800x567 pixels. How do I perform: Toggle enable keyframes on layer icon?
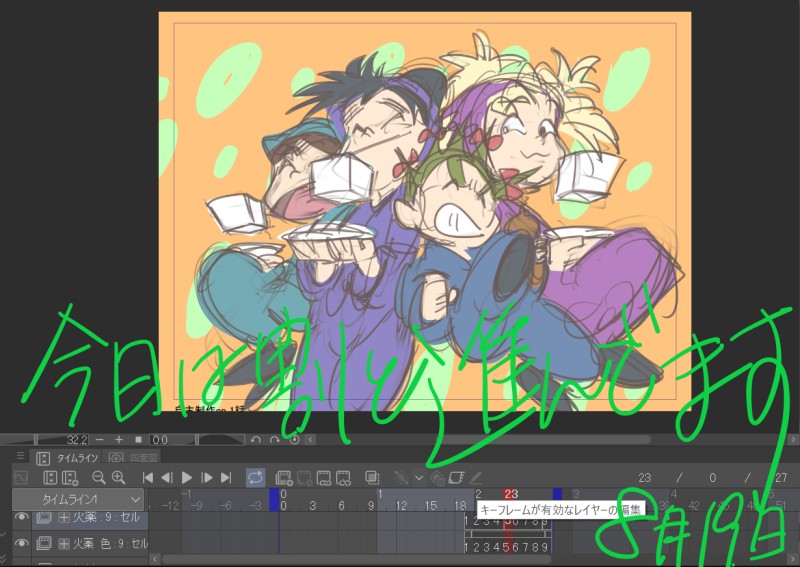(x=401, y=478)
